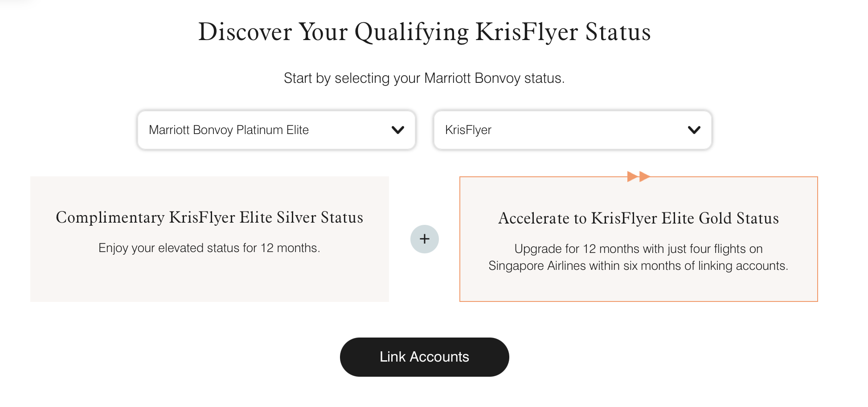Screen dimensions: 868x407
Task: Click the "Upgrade for 12 months" description line
Action: pyautogui.click(x=638, y=248)
